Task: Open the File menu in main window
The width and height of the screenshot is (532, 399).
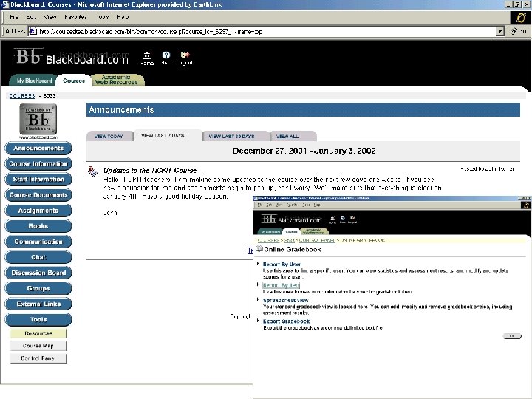Action: [x=14, y=17]
